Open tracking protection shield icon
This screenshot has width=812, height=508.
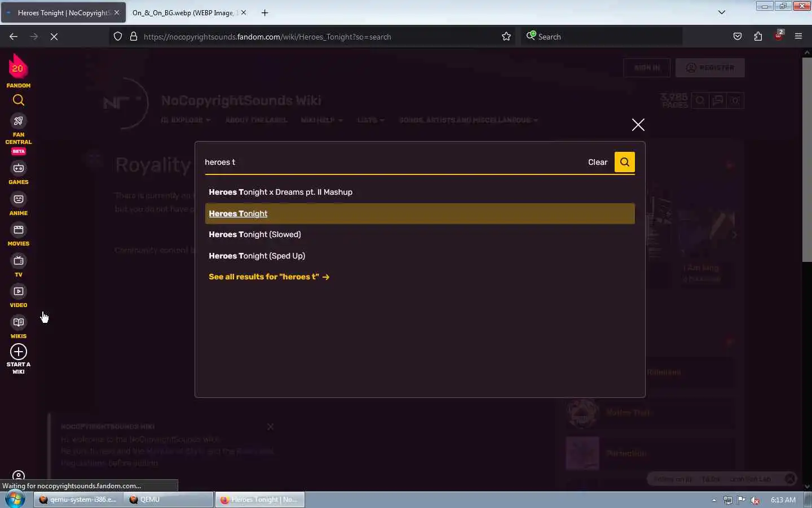point(118,36)
